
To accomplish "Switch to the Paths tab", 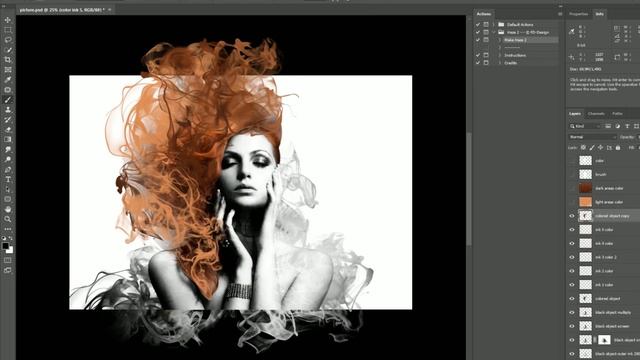I will [x=617, y=114].
